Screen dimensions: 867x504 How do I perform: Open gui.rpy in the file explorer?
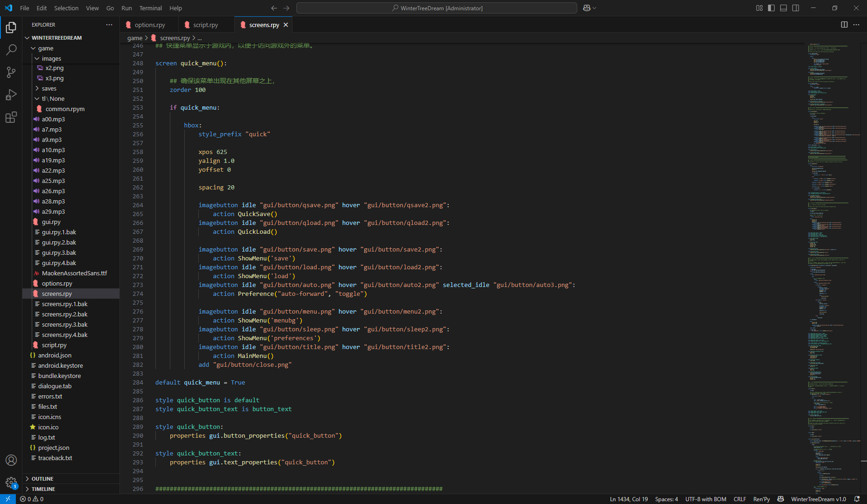51,222
